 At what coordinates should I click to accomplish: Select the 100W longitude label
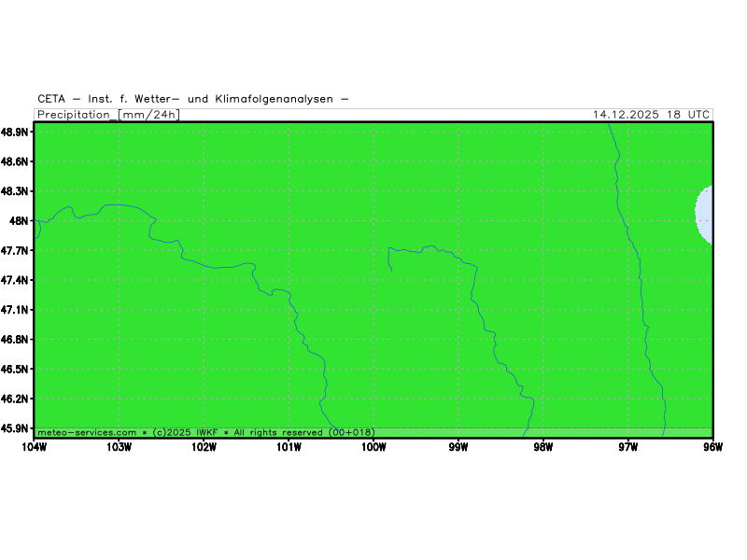tap(373, 446)
